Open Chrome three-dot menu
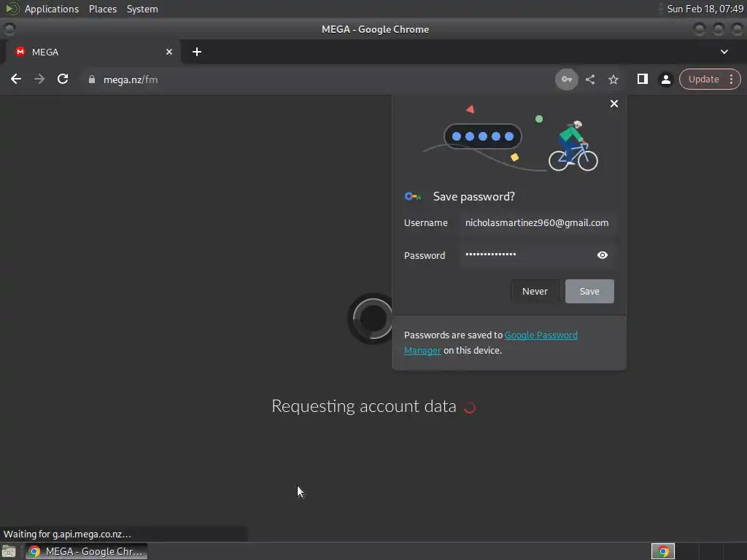 tap(731, 79)
